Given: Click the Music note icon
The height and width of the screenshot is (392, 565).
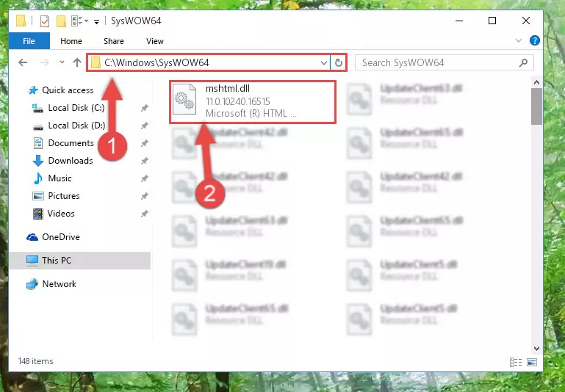Looking at the screenshot, I should [x=37, y=178].
